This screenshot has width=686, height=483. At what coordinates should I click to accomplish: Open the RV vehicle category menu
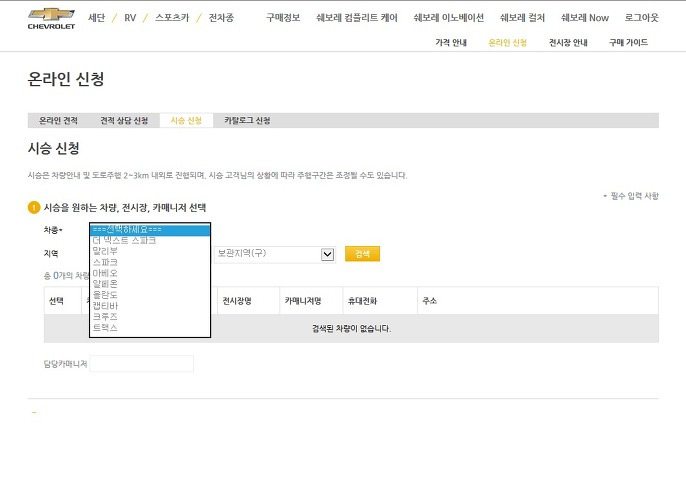point(130,18)
